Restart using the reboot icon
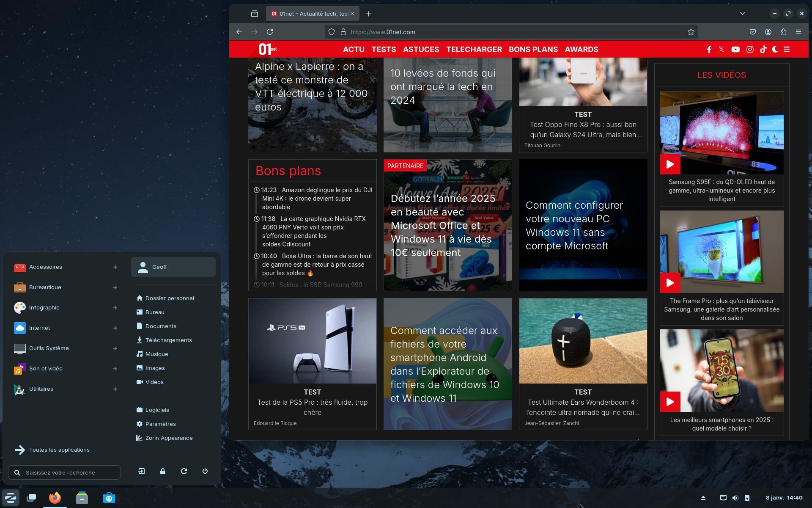 tap(184, 471)
